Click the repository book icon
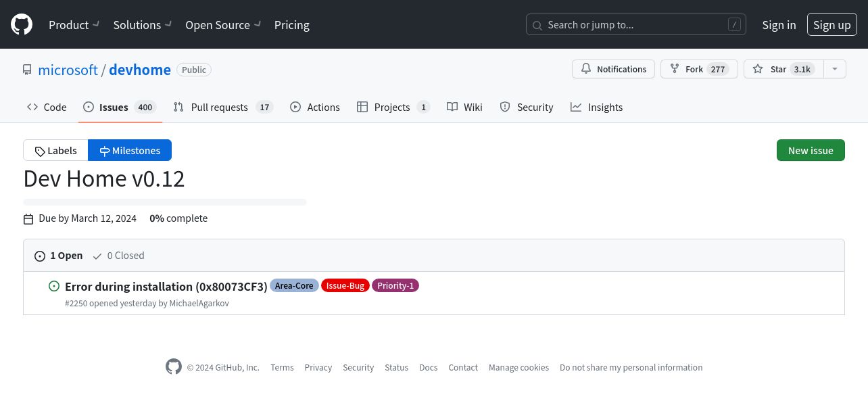The image size is (868, 403). pos(27,70)
